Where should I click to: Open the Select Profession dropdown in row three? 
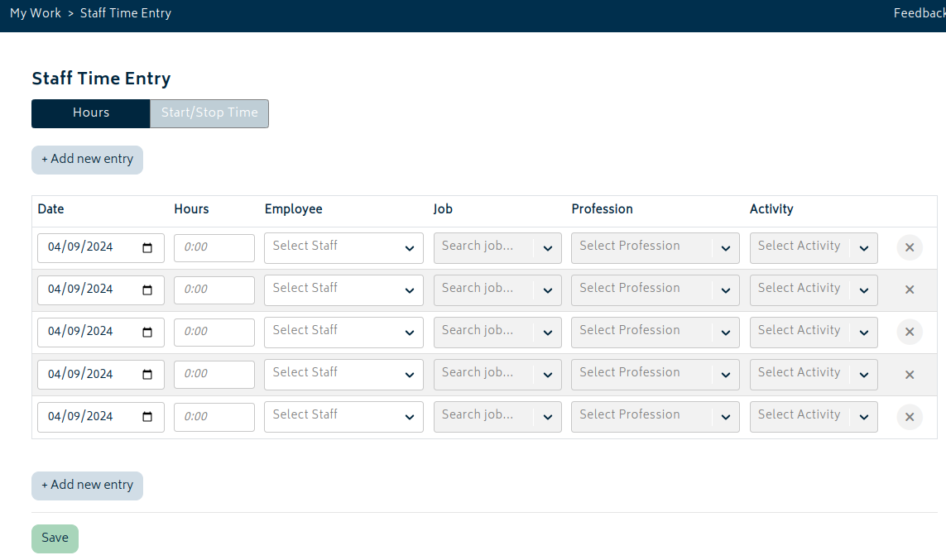tap(654, 332)
